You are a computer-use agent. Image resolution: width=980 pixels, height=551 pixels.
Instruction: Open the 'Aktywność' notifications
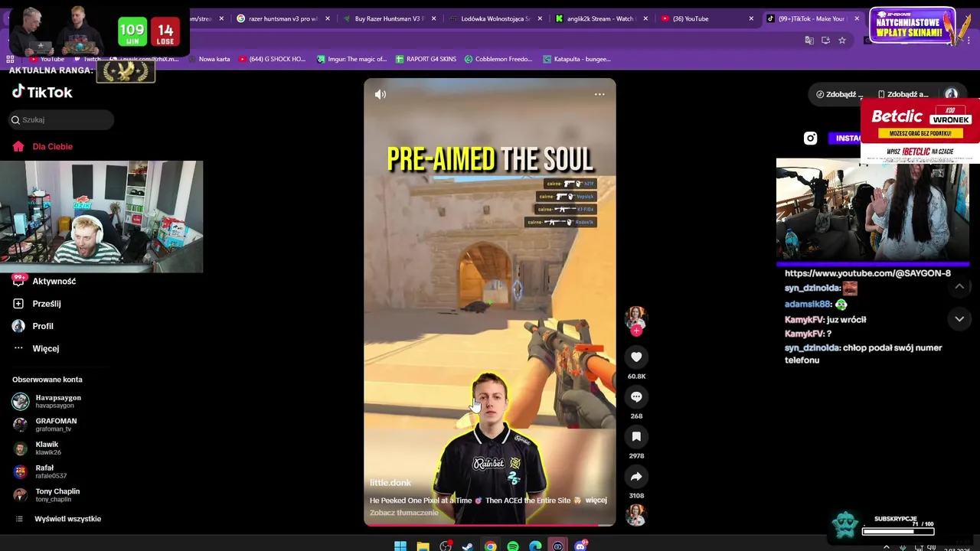coord(44,281)
